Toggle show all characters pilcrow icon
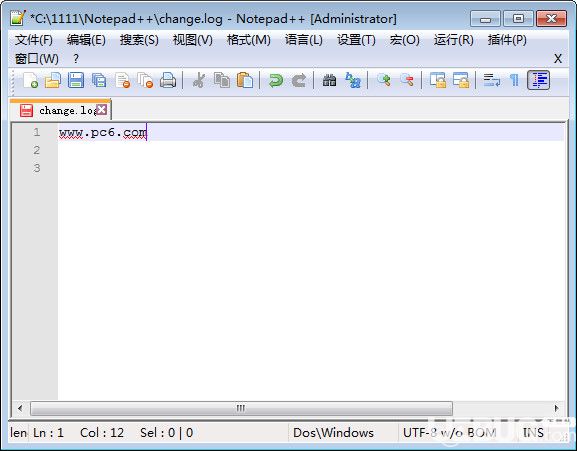This screenshot has width=577, height=451. pyautogui.click(x=514, y=80)
